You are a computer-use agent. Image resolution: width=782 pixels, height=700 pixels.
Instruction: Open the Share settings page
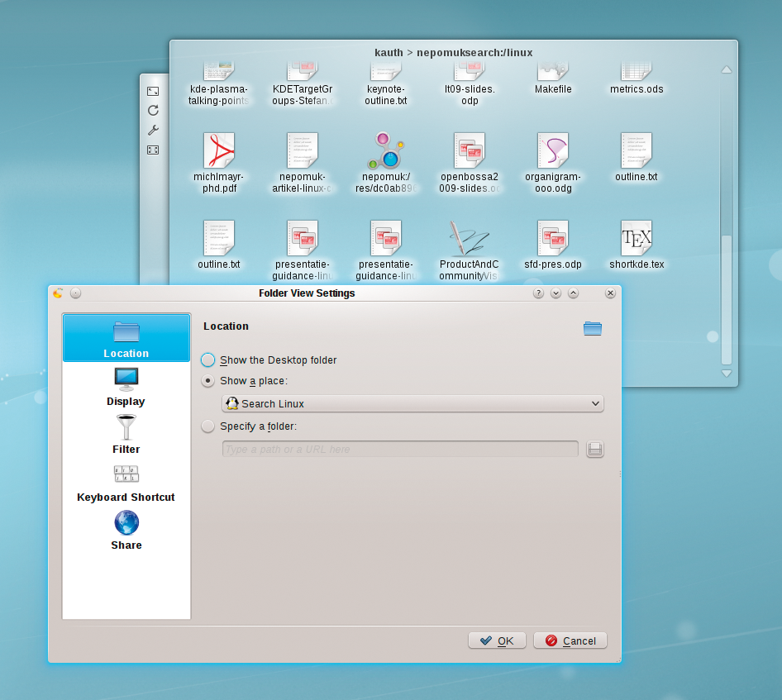click(x=126, y=531)
